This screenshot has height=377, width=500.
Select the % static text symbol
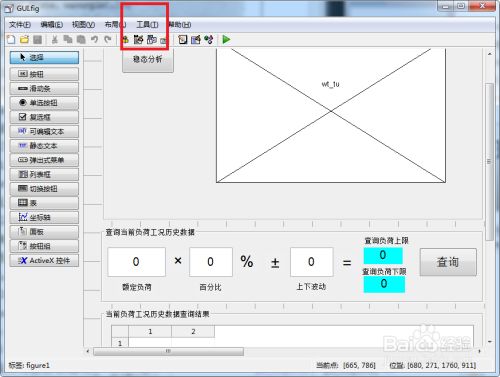point(247,262)
